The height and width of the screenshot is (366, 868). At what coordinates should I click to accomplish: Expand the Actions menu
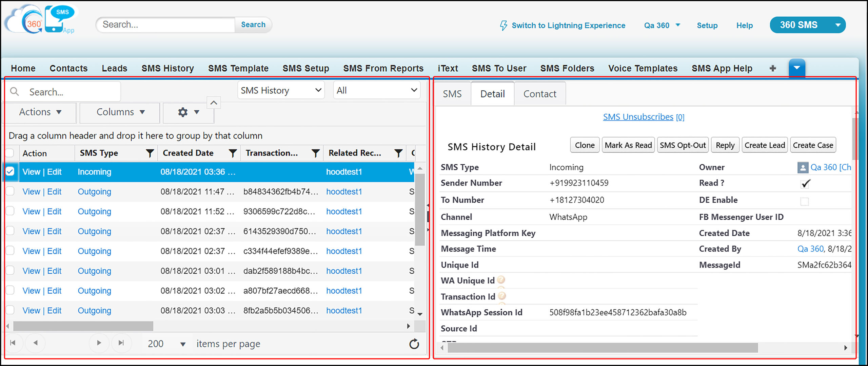pos(40,112)
